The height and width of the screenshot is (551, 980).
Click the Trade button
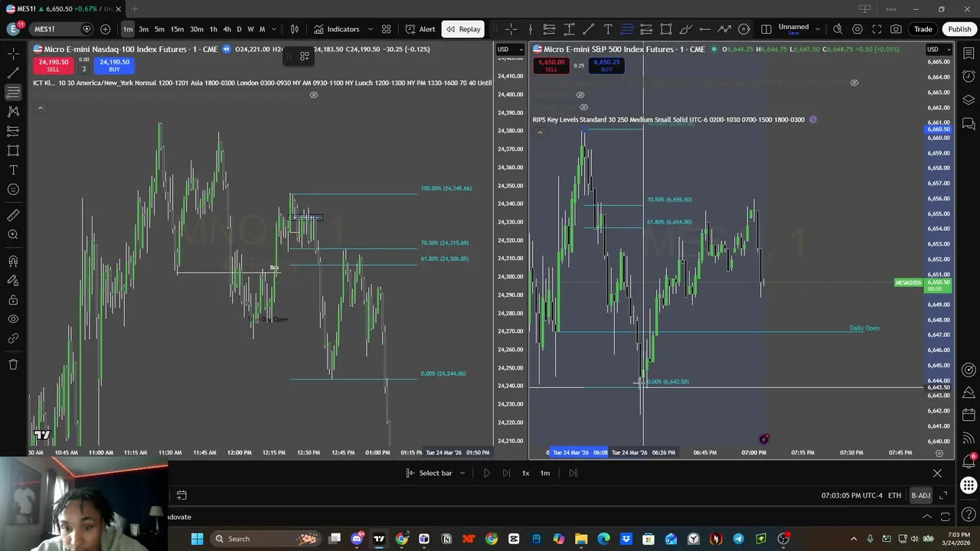[x=923, y=29]
